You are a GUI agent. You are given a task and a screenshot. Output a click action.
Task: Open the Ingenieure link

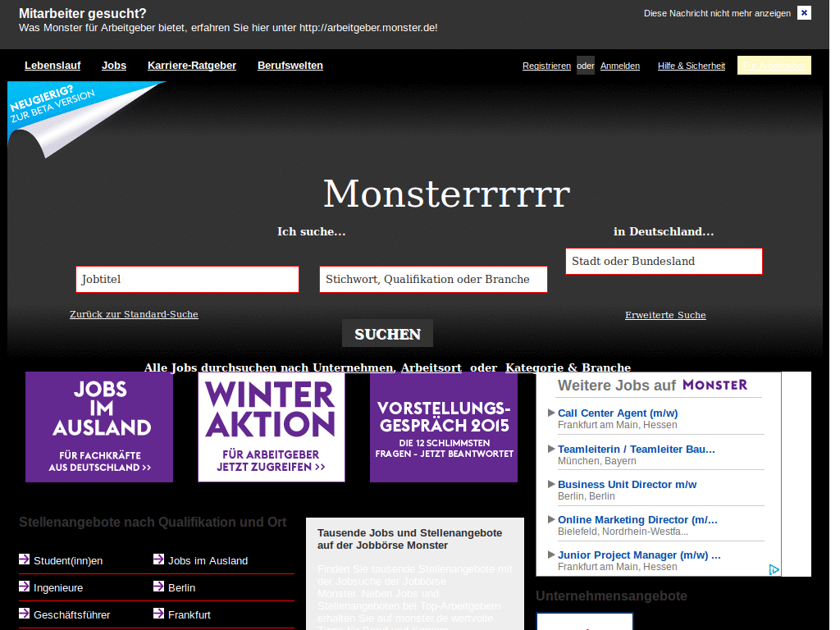click(x=58, y=587)
